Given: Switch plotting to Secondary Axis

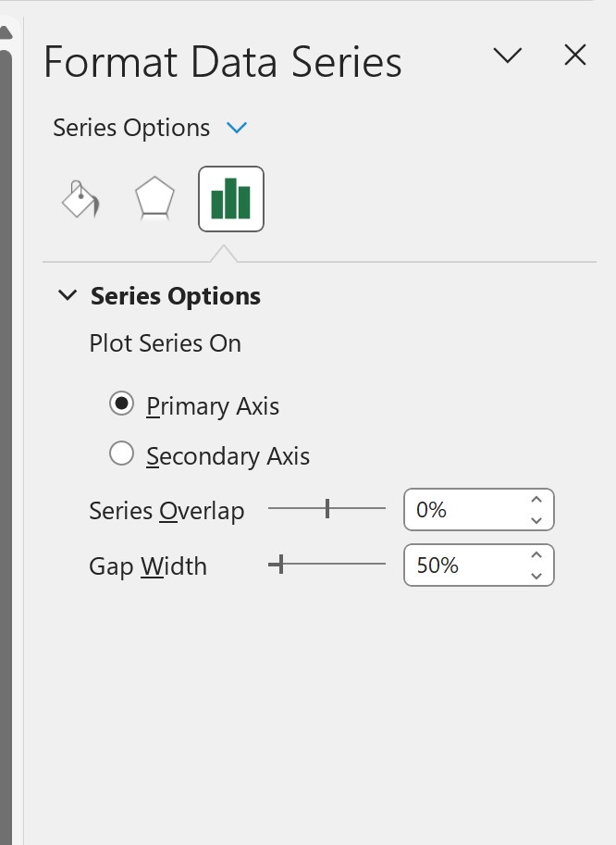Looking at the screenshot, I should pos(121,454).
